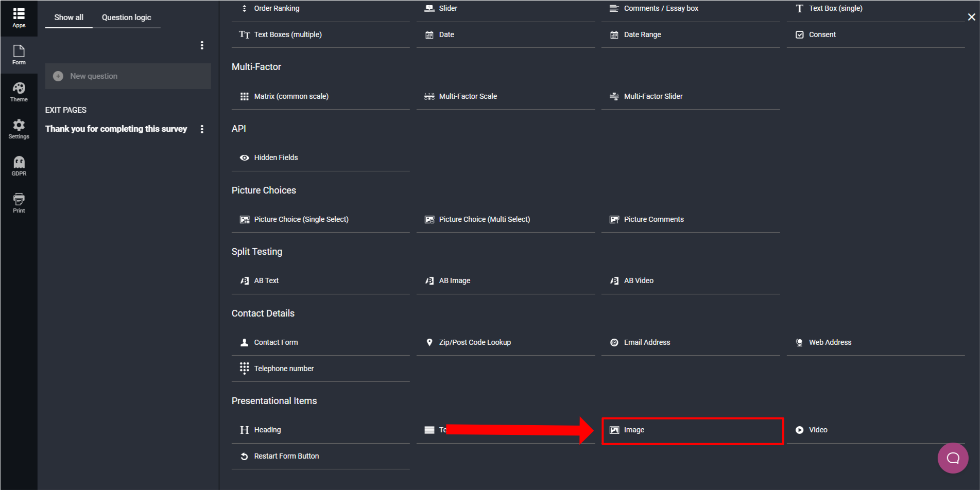Click the Matrix (common scale) grid icon
Screen dimensions: 980x490
point(244,96)
